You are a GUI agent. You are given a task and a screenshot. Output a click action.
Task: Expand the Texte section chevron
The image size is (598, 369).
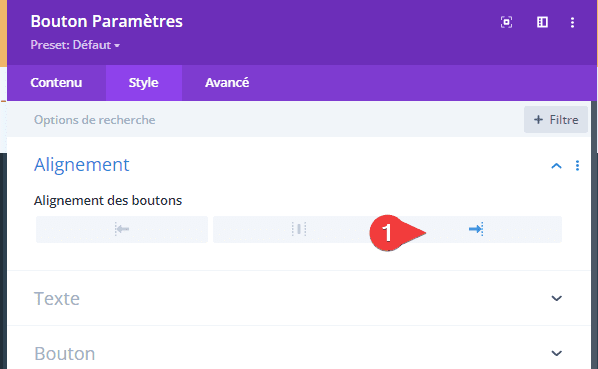click(x=556, y=298)
